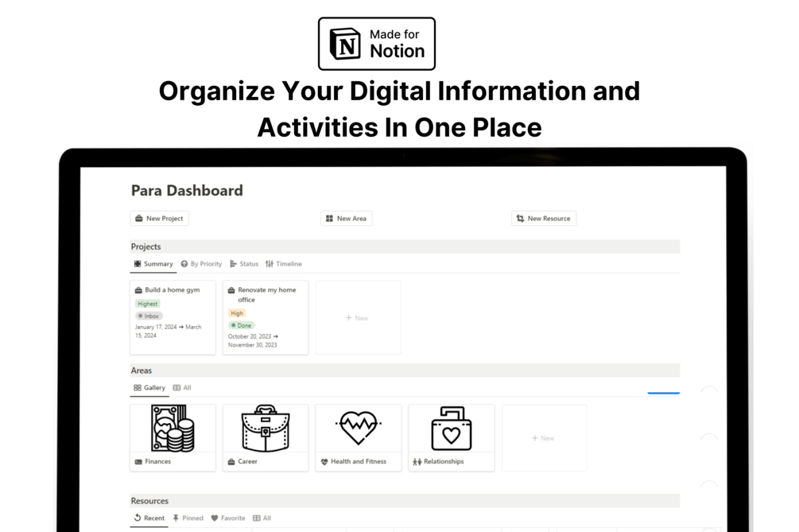
Task: Click the By Priority tab's circle icon
Action: [184, 264]
